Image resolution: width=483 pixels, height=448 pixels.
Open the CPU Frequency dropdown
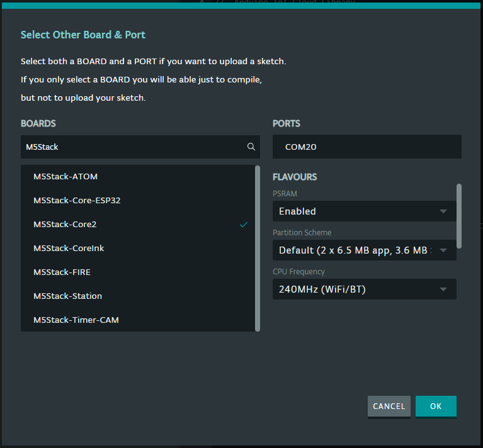[365, 289]
